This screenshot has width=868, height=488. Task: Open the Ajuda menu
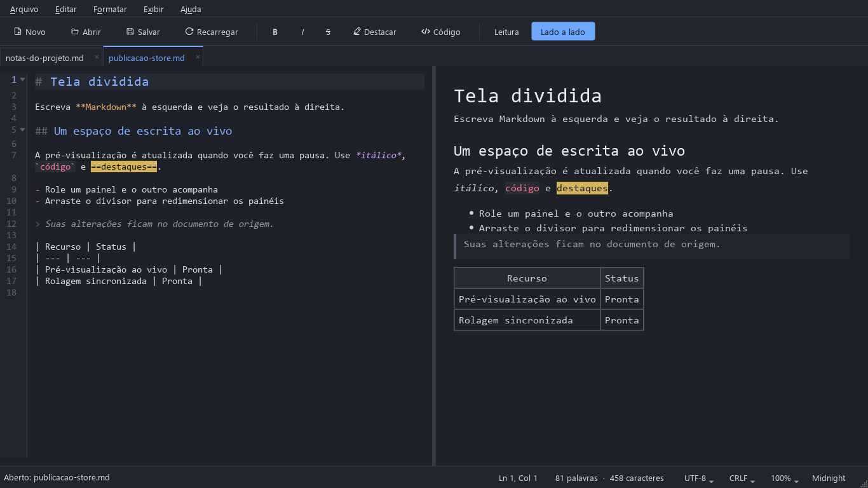pyautogui.click(x=191, y=9)
